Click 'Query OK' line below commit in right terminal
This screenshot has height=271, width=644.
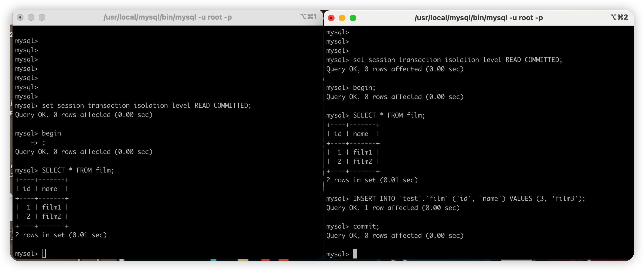click(395, 236)
